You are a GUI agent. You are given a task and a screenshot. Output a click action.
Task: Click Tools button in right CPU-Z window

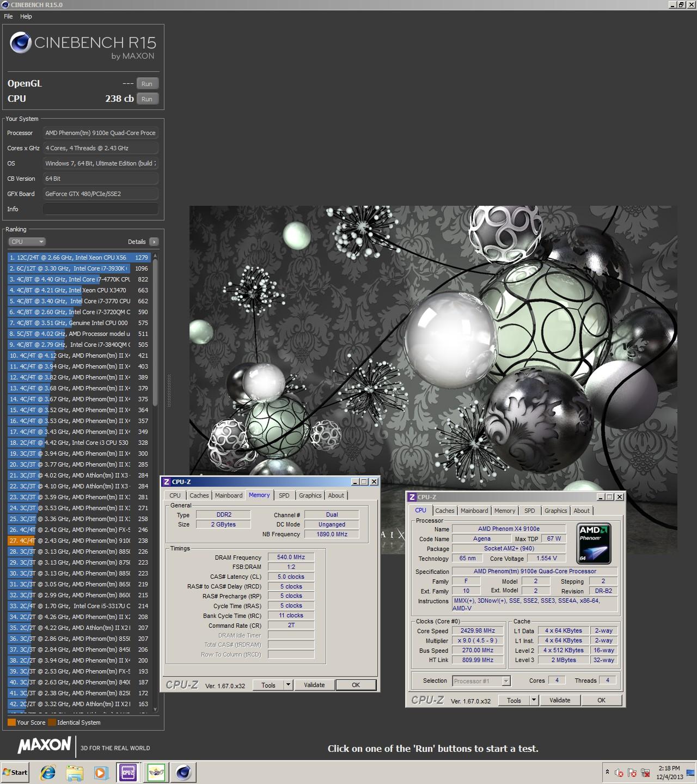(514, 701)
